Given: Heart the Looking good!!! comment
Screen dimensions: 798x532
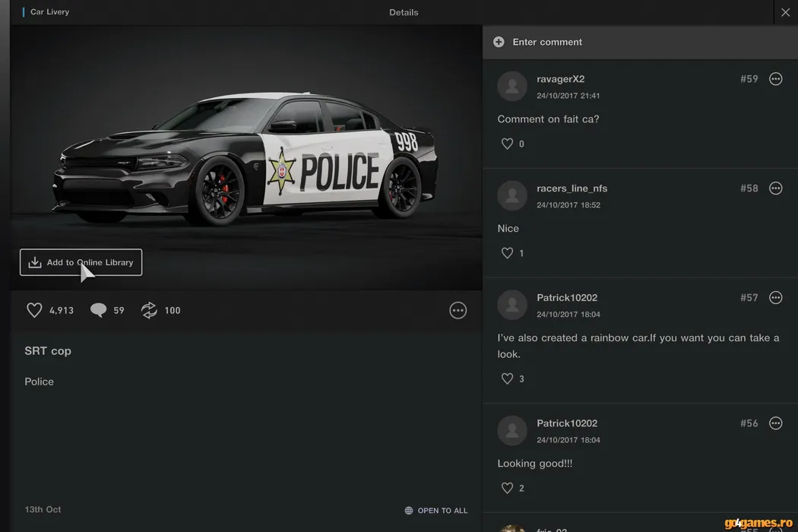Looking at the screenshot, I should 507,488.
